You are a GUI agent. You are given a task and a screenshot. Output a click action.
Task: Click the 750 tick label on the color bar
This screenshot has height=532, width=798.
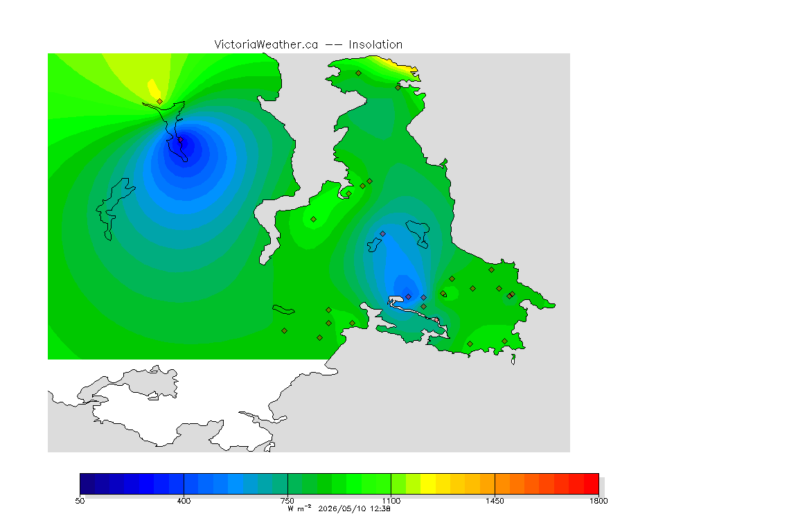(287, 501)
